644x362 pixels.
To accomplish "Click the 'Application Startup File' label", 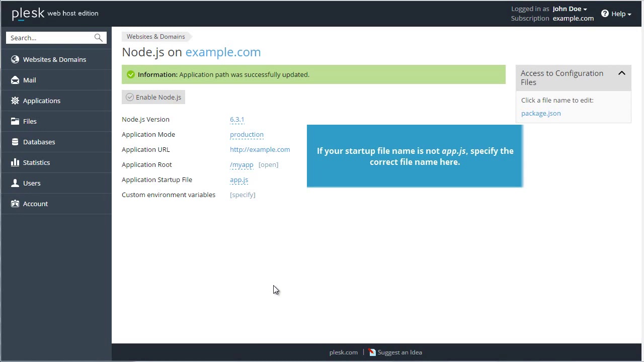I will click(x=157, y=179).
